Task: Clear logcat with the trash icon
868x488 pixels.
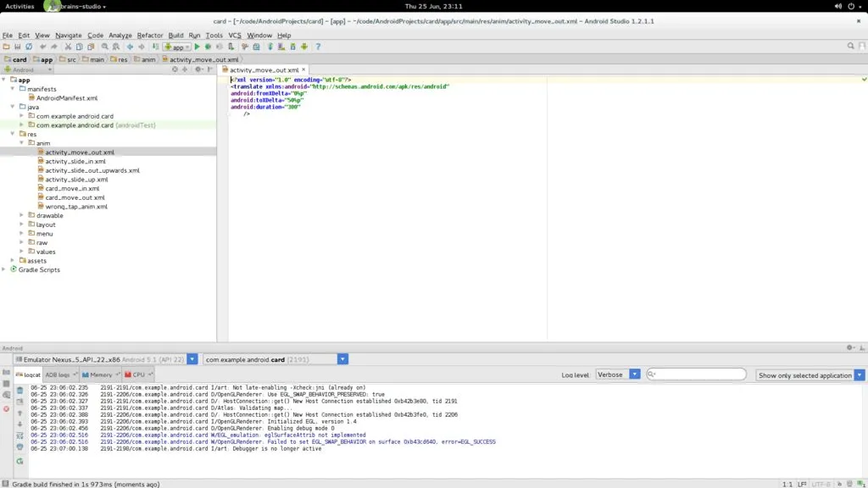Action: pyautogui.click(x=19, y=391)
